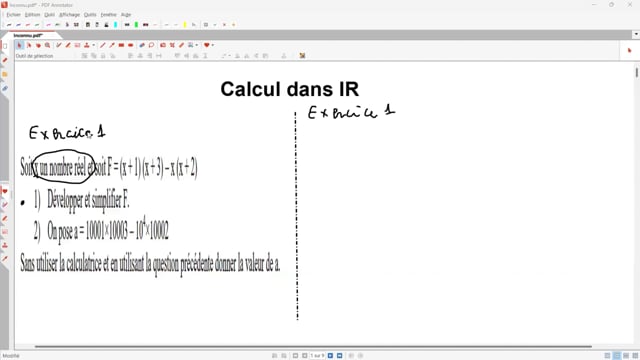Screen dimensions: 640x360
Task: Select the arrow selection tool
Action: [x=19, y=45]
